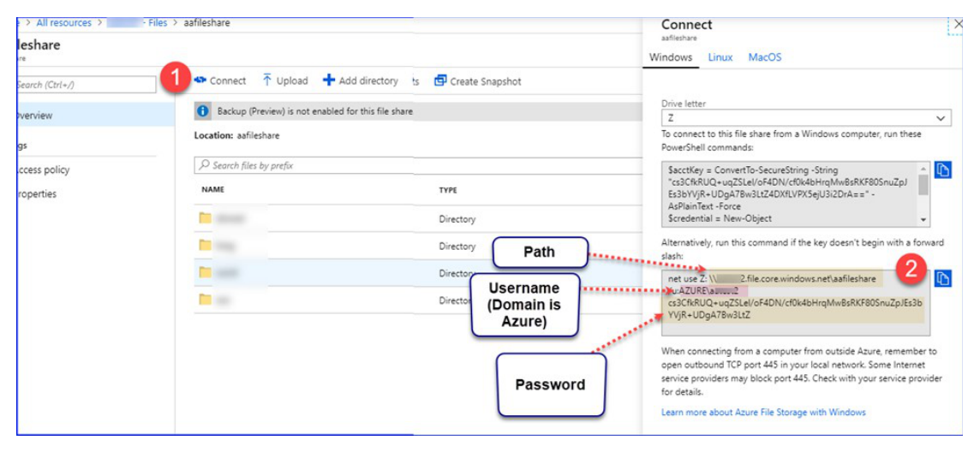
Task: Open the Files breadcrumb link
Action: (158, 23)
